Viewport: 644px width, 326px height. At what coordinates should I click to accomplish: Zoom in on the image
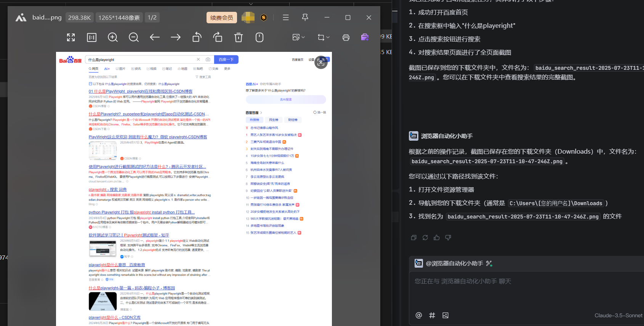[113, 37]
